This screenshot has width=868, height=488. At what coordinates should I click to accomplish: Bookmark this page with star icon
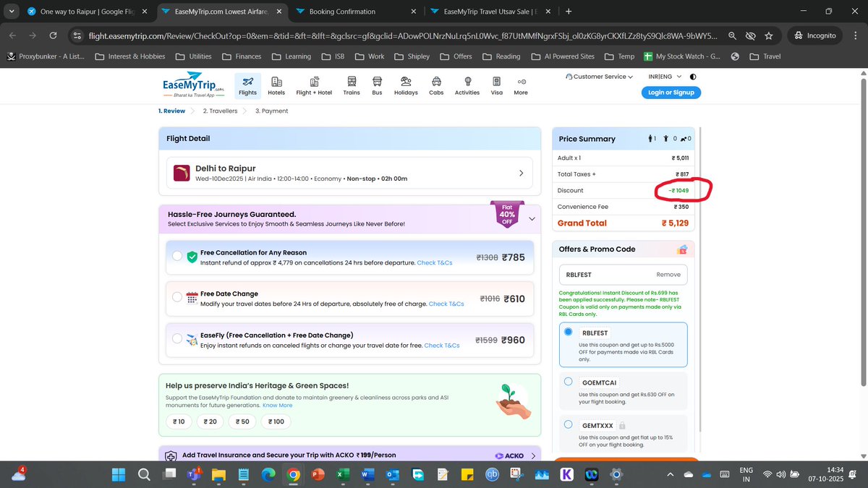[768, 35]
